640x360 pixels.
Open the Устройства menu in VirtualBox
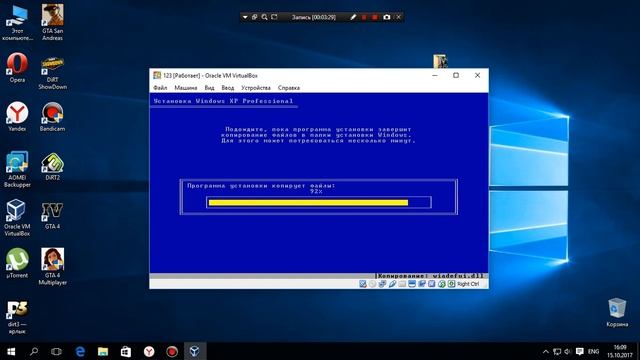coord(256,88)
